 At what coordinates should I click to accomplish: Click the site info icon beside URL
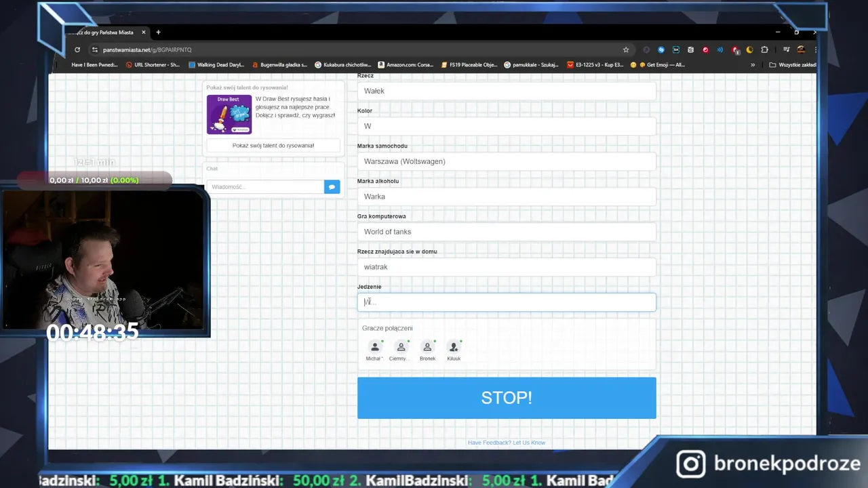(96, 49)
